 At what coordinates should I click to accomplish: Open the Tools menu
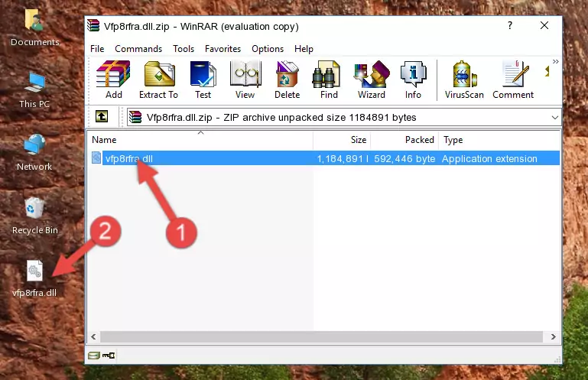pos(184,49)
